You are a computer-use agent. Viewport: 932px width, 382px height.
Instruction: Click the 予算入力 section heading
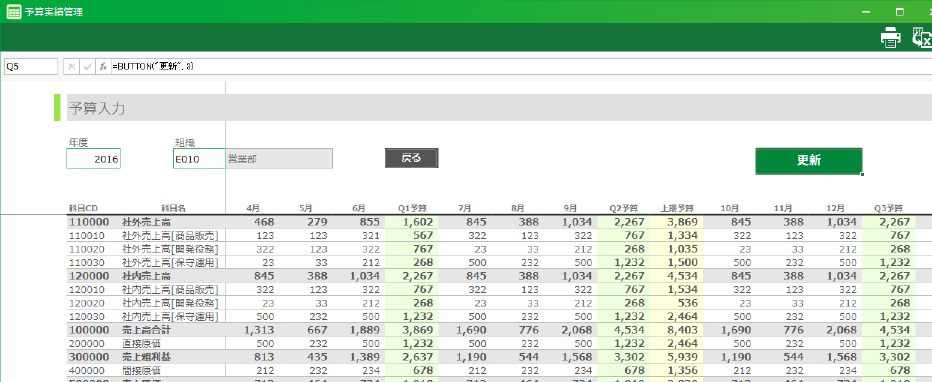click(97, 108)
